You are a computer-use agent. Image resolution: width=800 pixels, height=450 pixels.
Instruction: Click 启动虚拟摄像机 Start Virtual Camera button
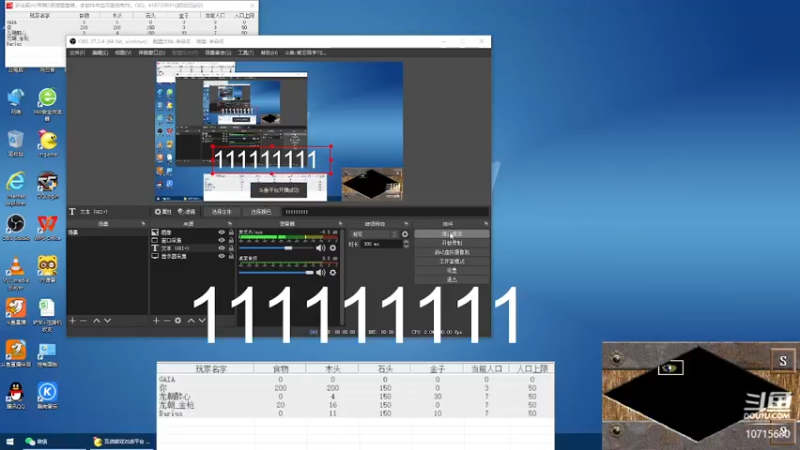pyautogui.click(x=452, y=252)
